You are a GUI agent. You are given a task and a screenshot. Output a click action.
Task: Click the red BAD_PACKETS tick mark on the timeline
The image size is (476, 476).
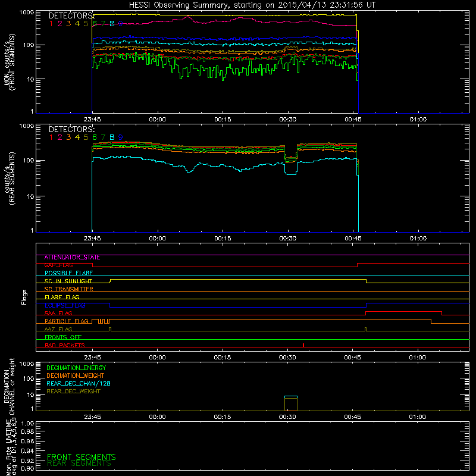303,345
